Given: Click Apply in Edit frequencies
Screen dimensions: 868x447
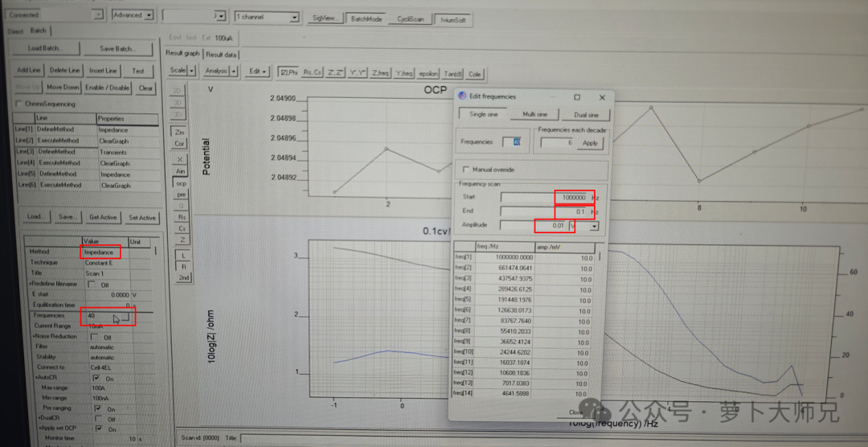Looking at the screenshot, I should coord(590,143).
